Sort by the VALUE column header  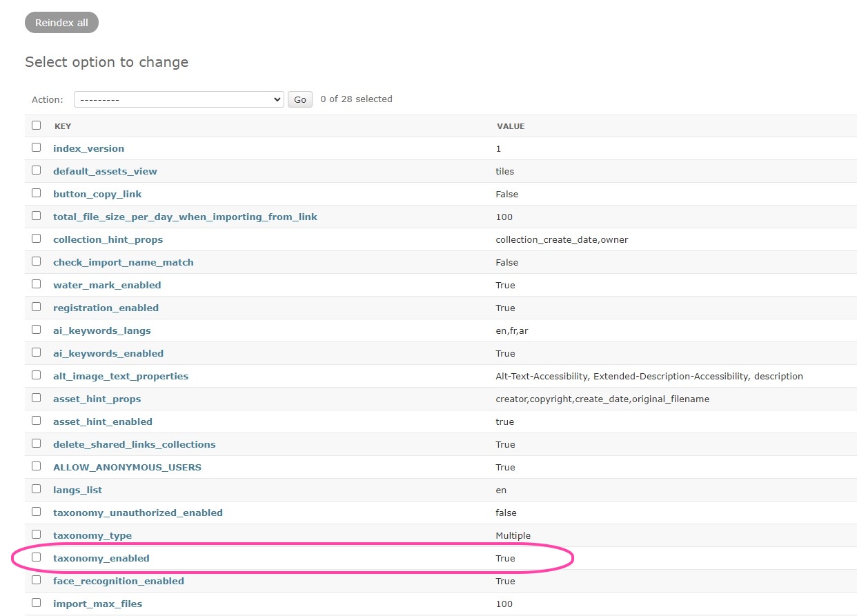coord(511,126)
